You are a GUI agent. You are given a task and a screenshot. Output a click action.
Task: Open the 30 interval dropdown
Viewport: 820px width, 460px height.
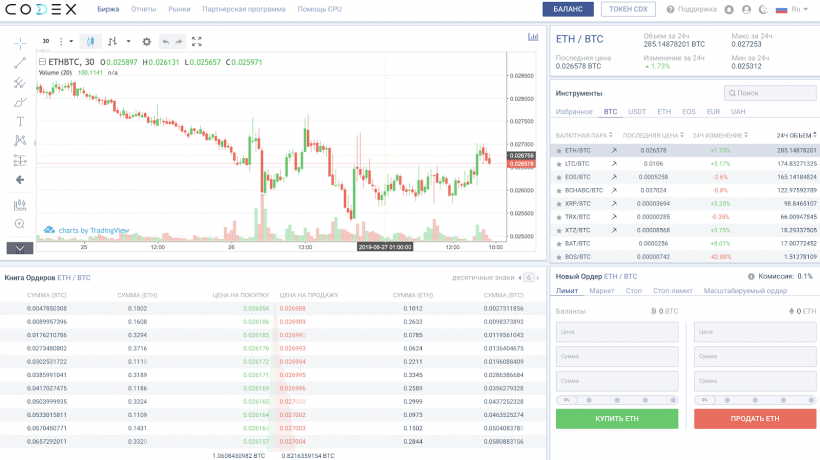[x=46, y=41]
